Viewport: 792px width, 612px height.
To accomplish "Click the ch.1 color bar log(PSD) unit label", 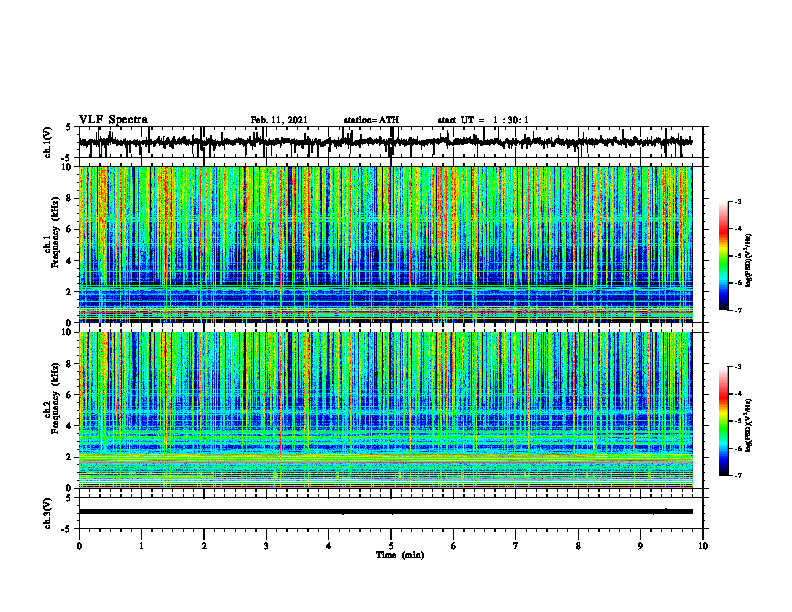I will pos(749,261).
